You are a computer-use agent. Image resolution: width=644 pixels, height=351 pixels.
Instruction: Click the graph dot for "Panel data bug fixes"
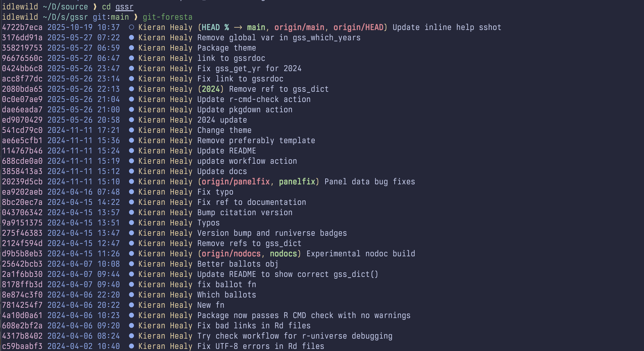click(131, 182)
